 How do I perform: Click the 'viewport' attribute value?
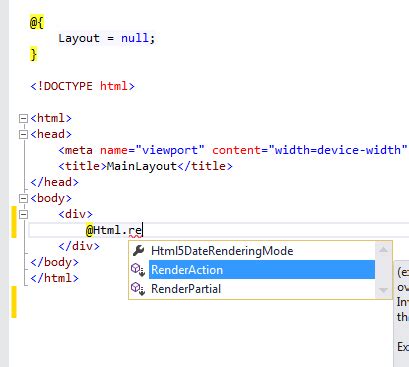point(169,150)
